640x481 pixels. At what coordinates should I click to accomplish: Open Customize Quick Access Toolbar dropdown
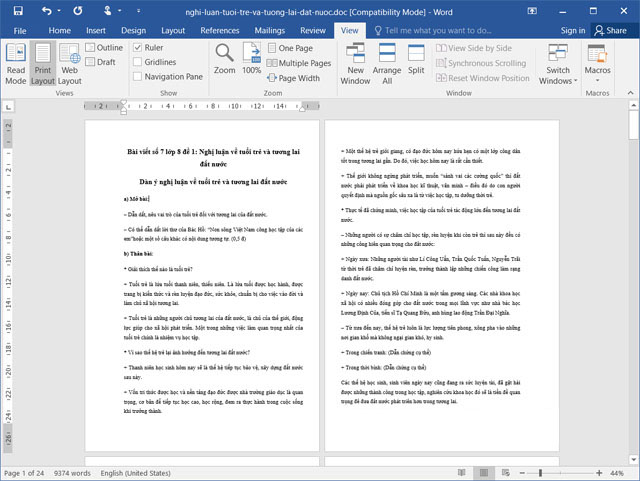(x=139, y=11)
